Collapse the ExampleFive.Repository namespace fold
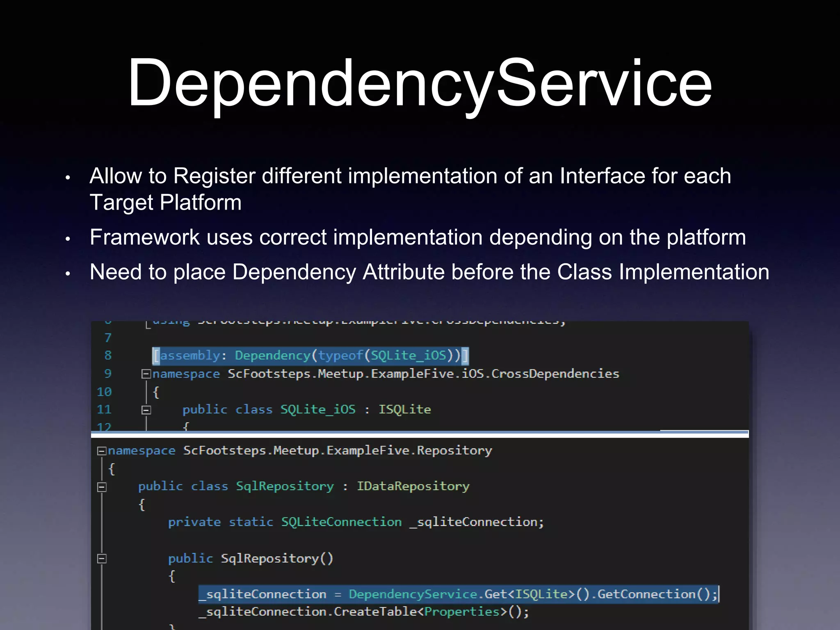 (x=102, y=451)
